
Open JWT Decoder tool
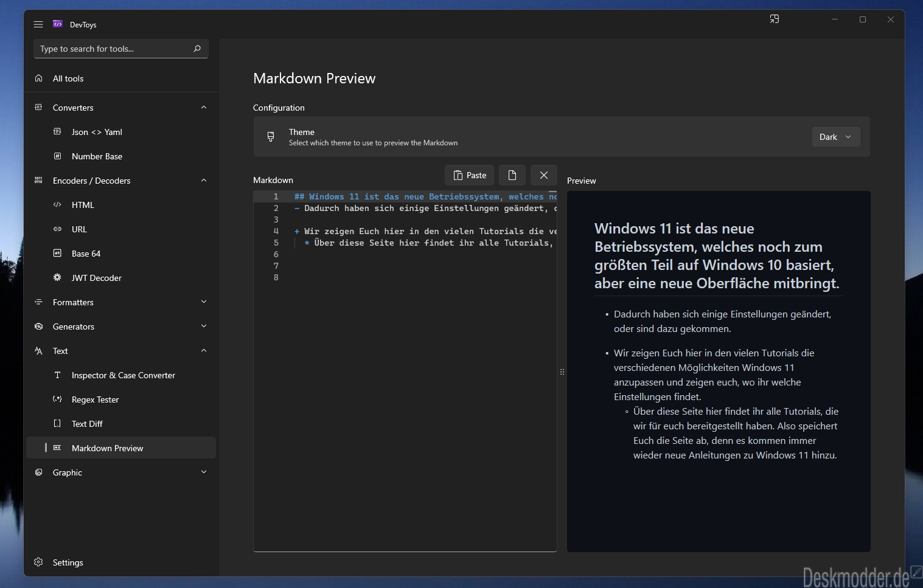click(121, 278)
